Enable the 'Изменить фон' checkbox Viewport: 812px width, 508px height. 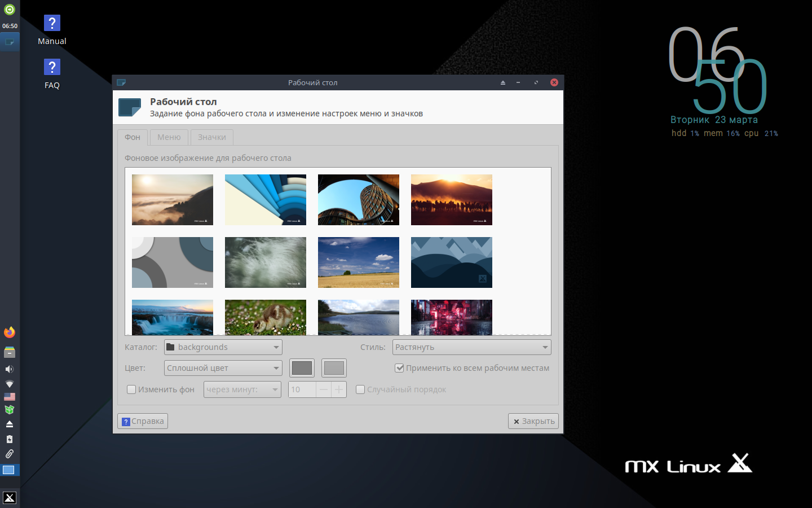click(x=132, y=389)
